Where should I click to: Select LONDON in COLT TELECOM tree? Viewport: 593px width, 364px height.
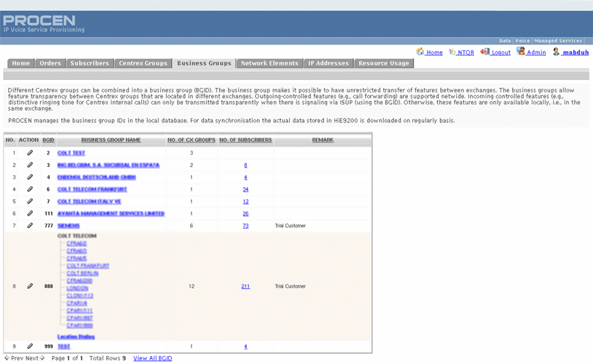[x=77, y=288]
